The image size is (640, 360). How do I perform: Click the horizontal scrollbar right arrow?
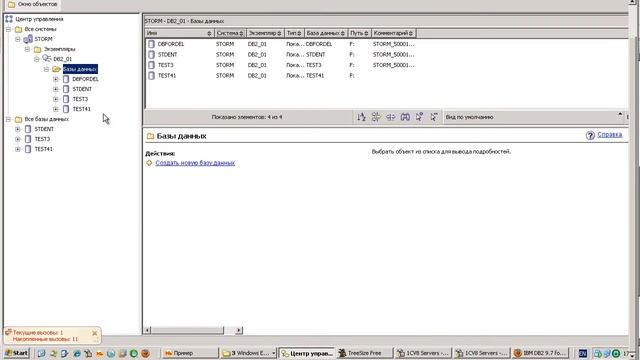pyautogui.click(x=239, y=330)
